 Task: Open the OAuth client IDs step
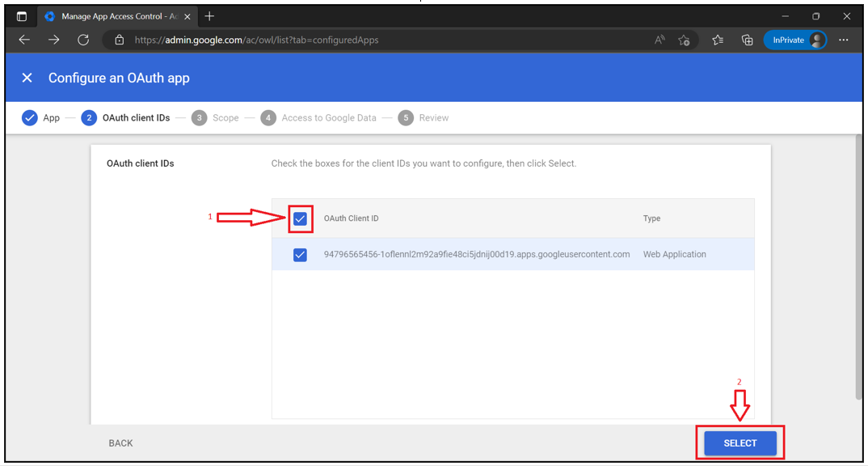coord(125,118)
